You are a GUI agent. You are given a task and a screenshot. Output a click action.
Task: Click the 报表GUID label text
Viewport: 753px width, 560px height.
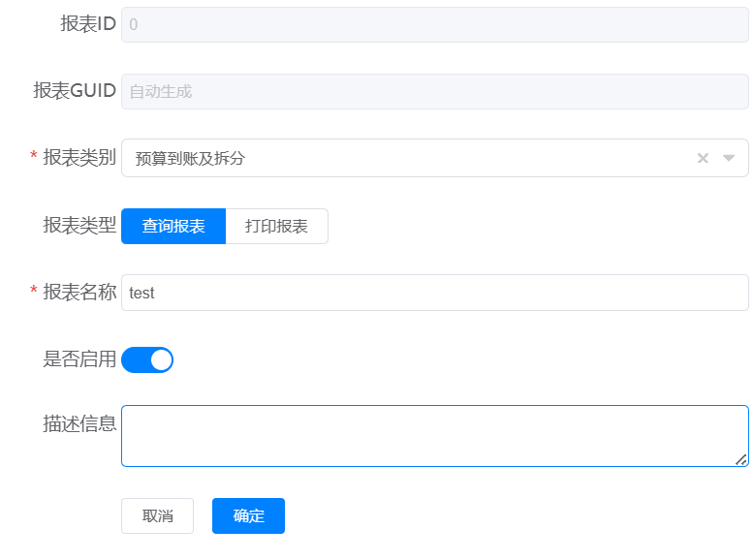75,90
